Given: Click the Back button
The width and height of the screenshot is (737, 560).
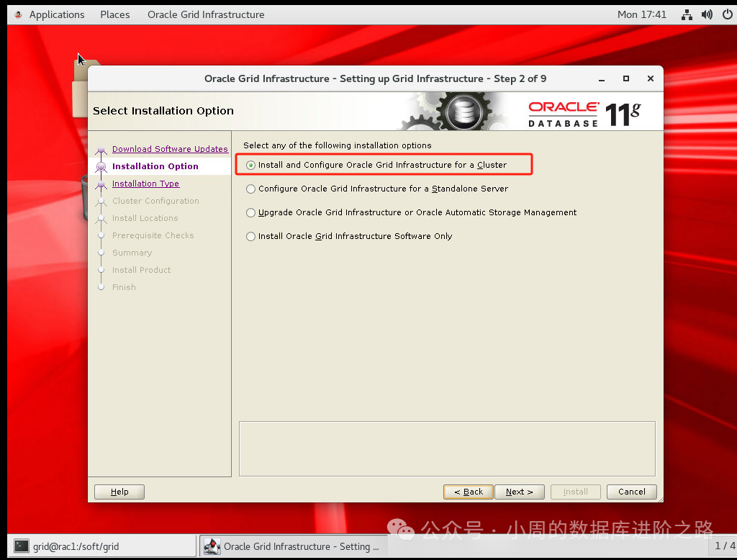Looking at the screenshot, I should click(x=468, y=492).
